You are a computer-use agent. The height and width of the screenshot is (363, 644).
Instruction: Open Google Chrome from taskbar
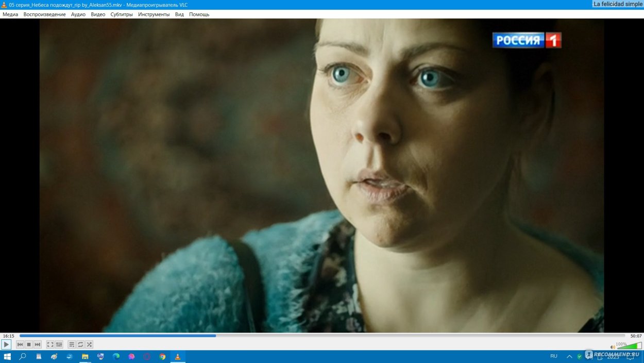(x=162, y=356)
